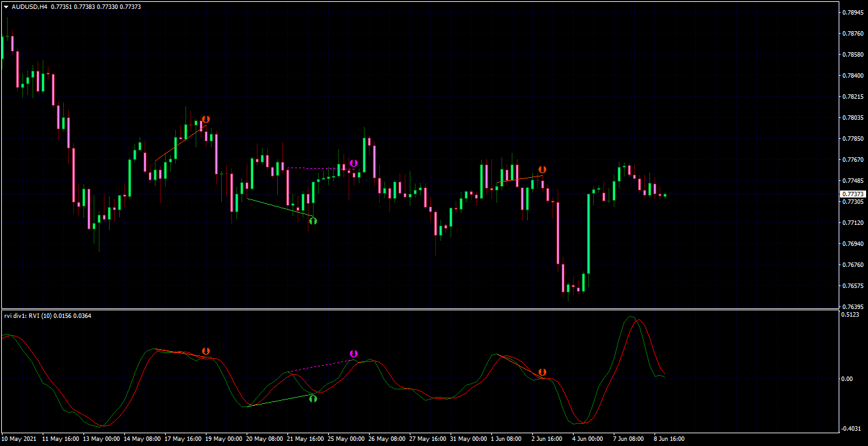
Task: Click the 0.78035 price level
Action: tap(853, 118)
